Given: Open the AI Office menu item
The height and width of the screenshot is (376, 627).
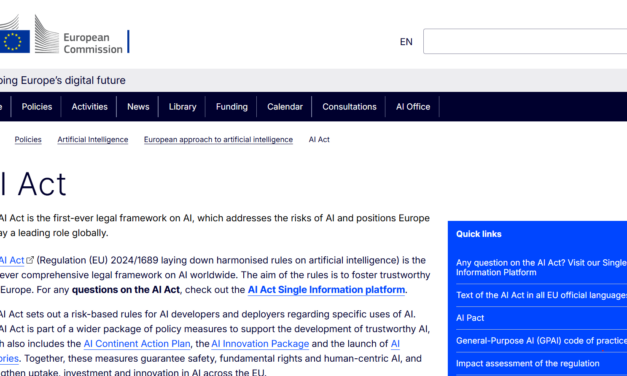Looking at the screenshot, I should [413, 107].
